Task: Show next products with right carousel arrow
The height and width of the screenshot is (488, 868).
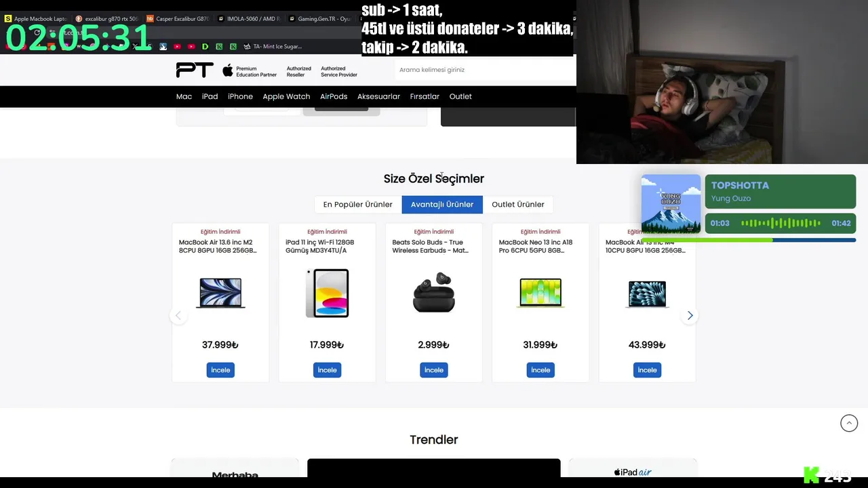Action: click(690, 315)
